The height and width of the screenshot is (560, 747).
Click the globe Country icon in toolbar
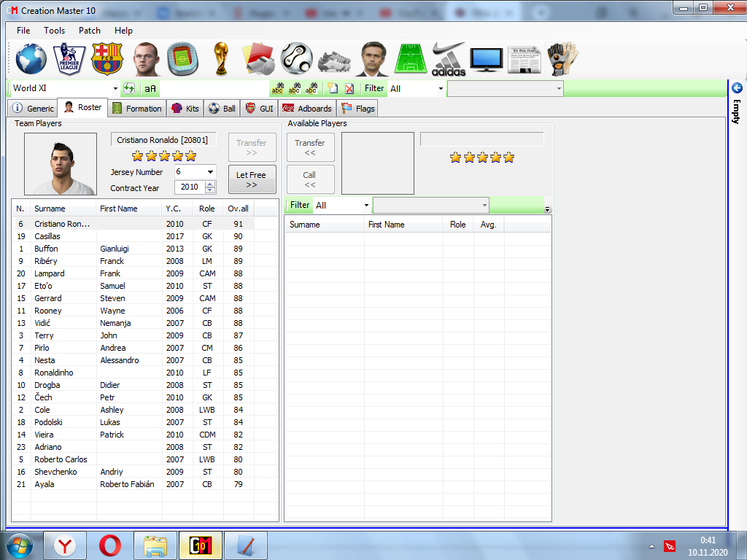[31, 58]
